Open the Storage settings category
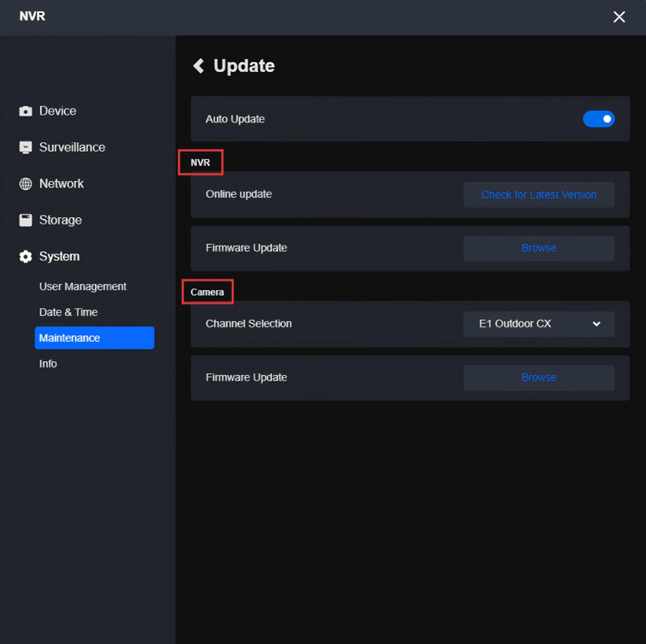This screenshot has height=644, width=646. pos(61,220)
